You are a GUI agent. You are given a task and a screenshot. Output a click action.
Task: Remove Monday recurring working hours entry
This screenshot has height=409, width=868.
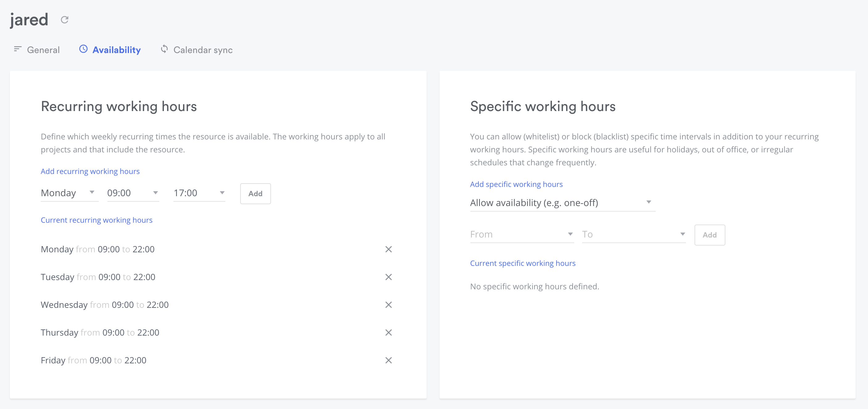(388, 250)
